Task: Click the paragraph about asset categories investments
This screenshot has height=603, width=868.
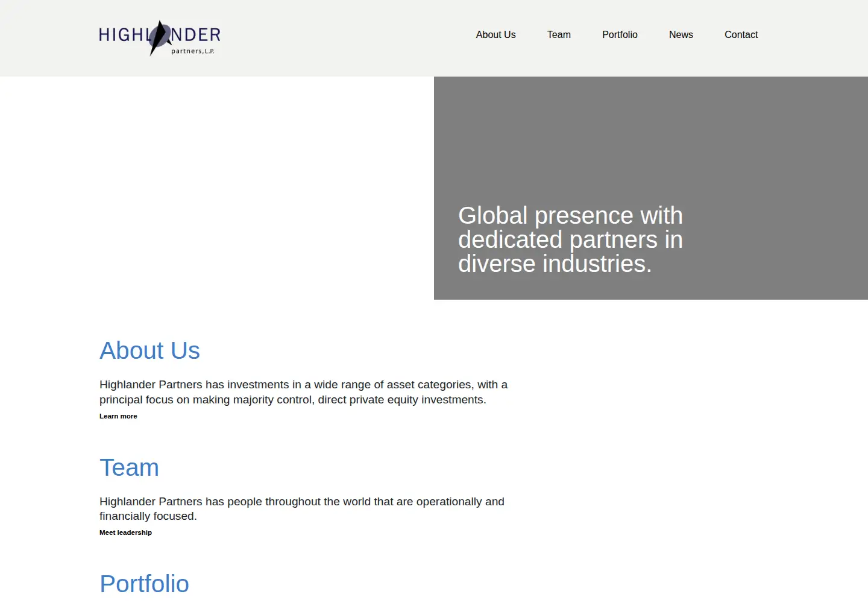Action: tap(304, 392)
